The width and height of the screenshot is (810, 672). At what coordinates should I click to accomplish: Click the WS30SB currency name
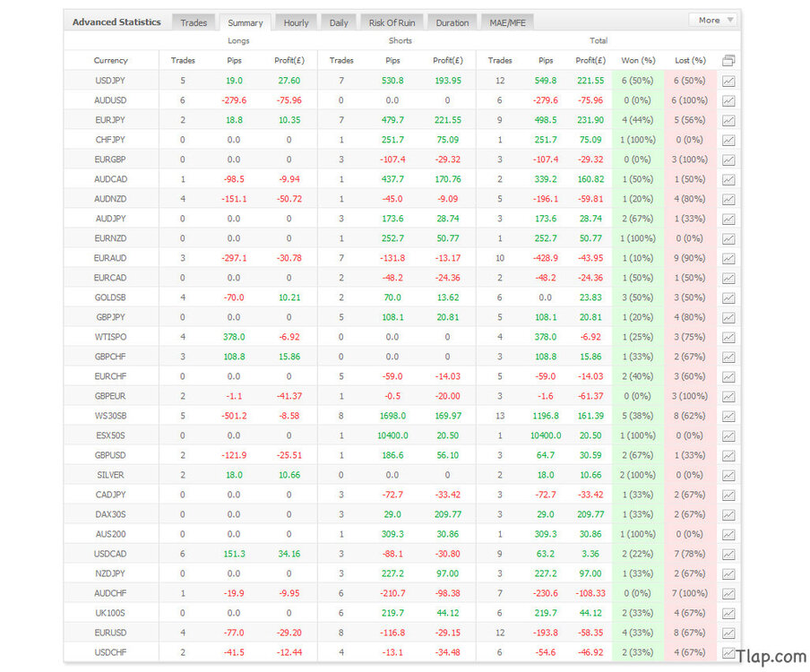pyautogui.click(x=110, y=416)
